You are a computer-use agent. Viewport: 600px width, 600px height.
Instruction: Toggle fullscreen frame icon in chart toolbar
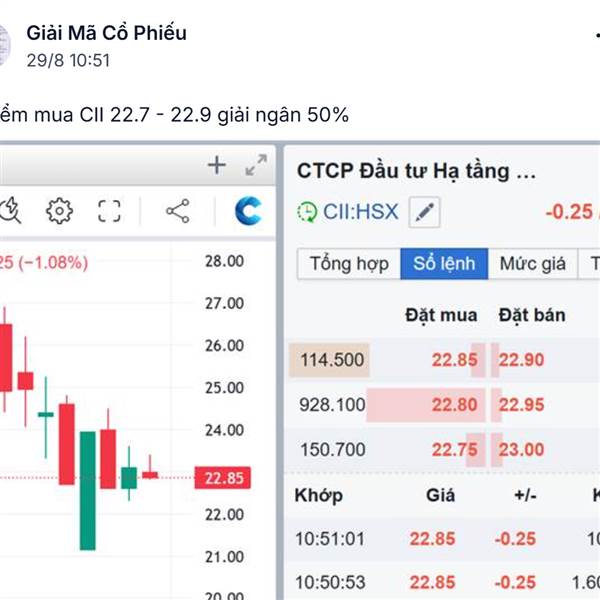click(109, 211)
